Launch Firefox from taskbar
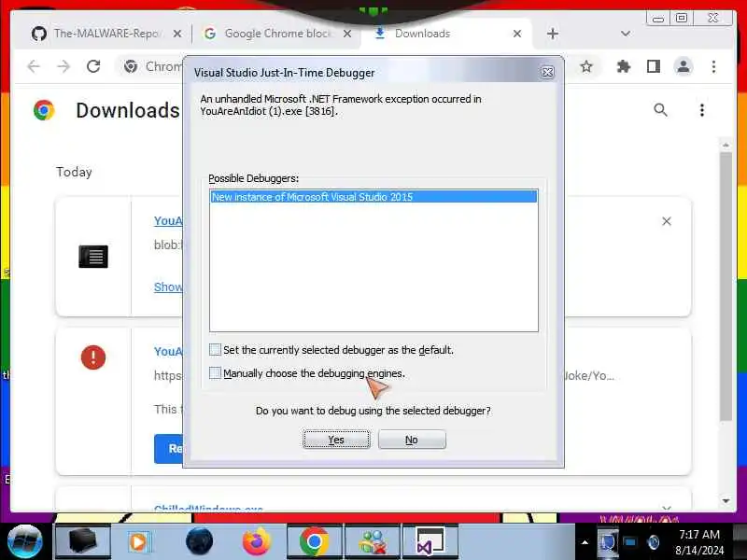The width and height of the screenshot is (747, 560). click(256, 541)
